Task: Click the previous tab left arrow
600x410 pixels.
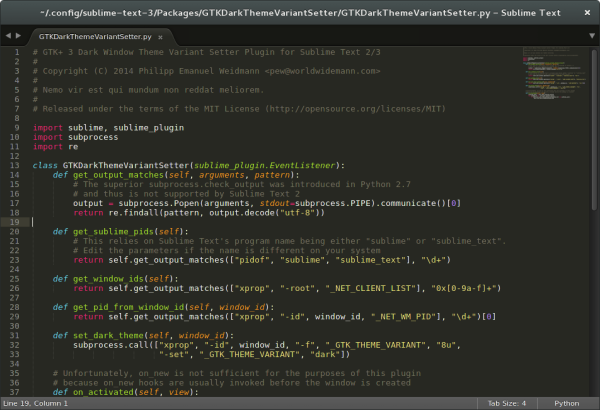Action: (x=8, y=36)
